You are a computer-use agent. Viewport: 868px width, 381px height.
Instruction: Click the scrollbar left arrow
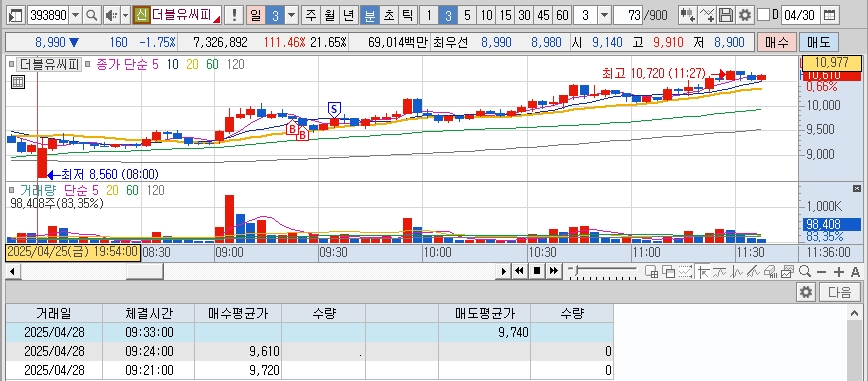tap(12, 271)
